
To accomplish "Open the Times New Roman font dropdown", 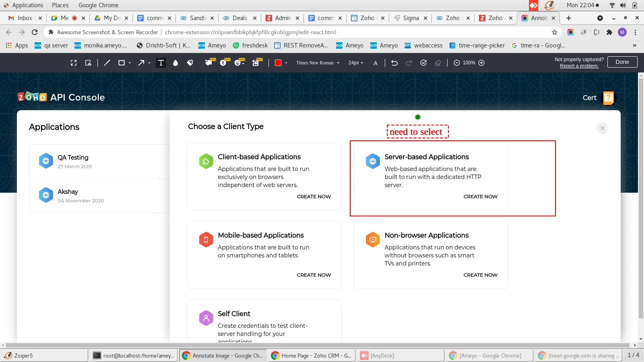I will [318, 63].
